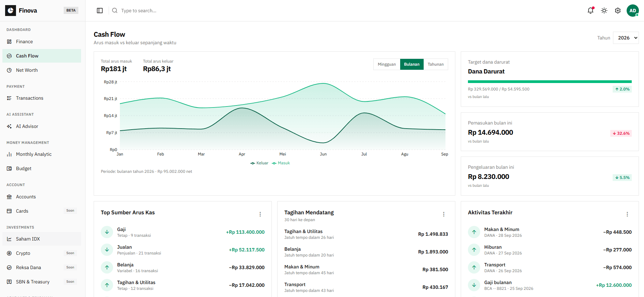Click the Finova logo icon
644x297 pixels.
[x=11, y=11]
